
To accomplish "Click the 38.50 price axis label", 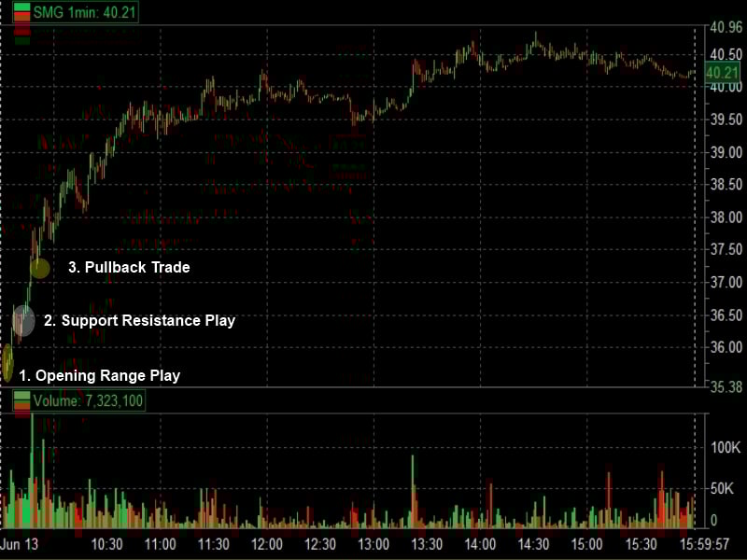I will 726,185.
